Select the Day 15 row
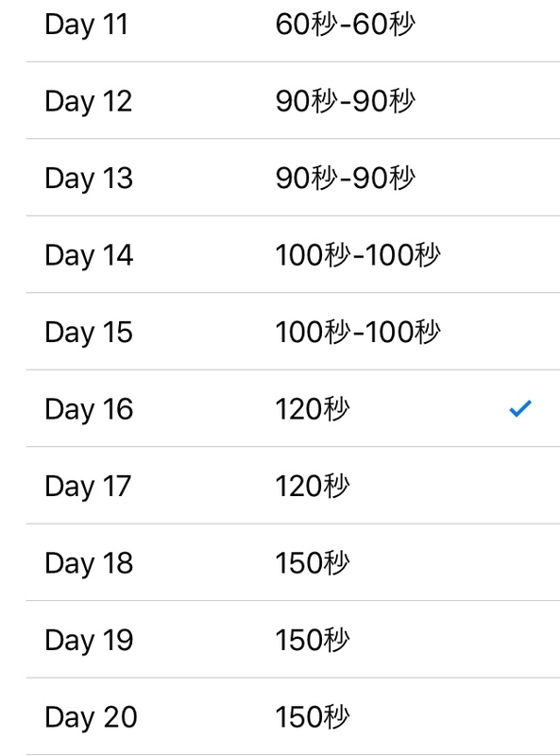The height and width of the screenshot is (756, 560). click(293, 332)
